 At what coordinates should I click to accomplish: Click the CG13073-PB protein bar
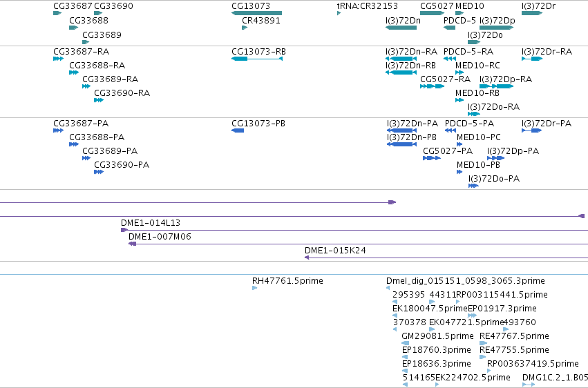point(238,130)
